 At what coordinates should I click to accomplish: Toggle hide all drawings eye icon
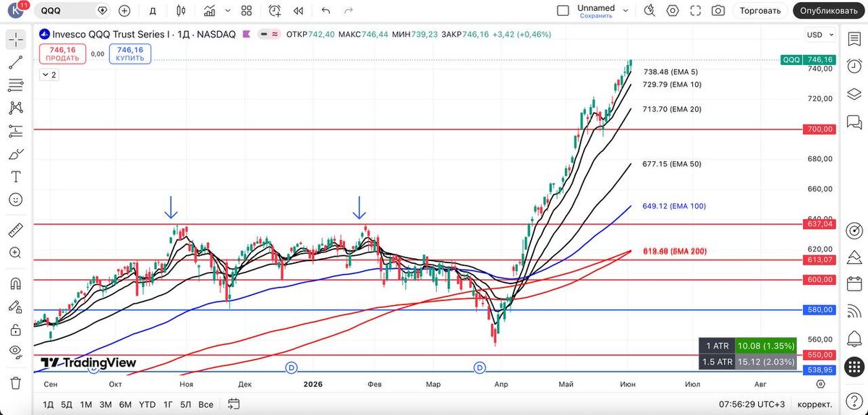16,352
